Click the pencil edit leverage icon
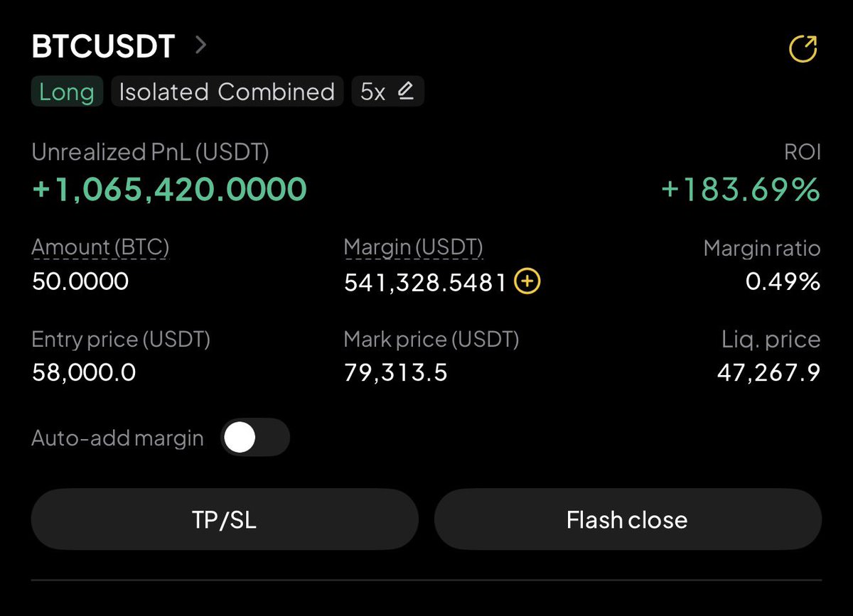The image size is (853, 616). point(405,91)
